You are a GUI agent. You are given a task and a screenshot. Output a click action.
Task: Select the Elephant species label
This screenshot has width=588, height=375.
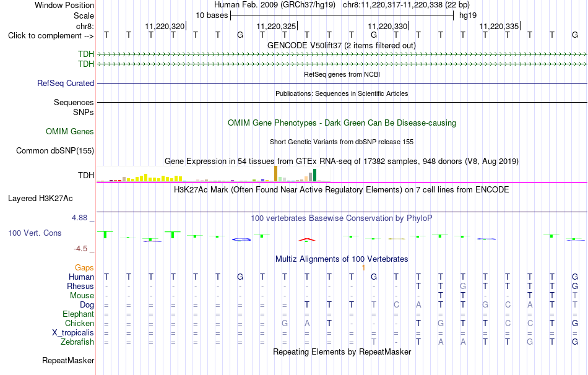click(78, 314)
